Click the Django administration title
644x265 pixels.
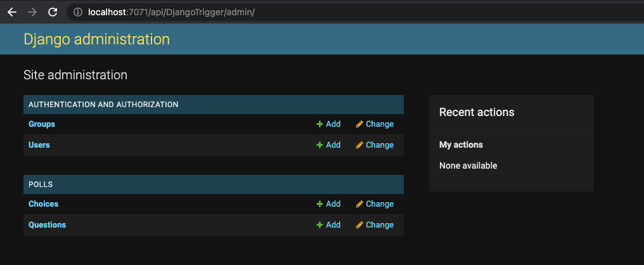(x=96, y=39)
